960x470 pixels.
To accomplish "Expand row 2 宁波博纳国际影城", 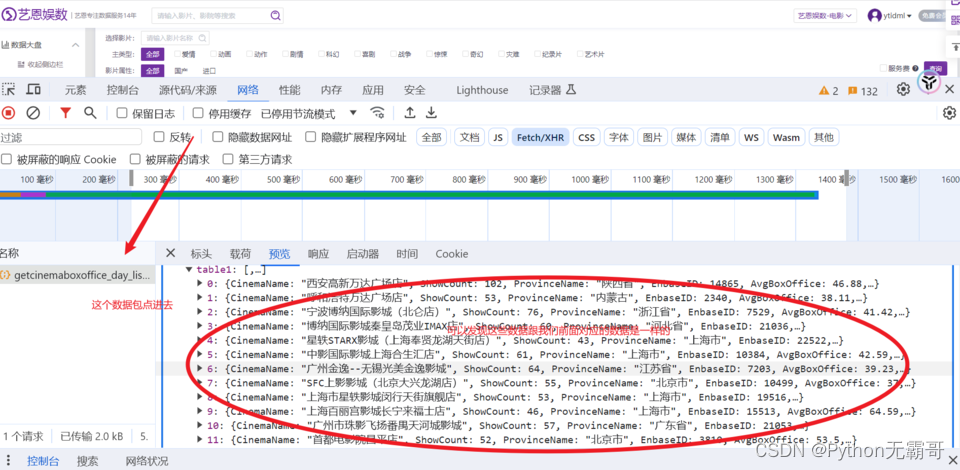I will tap(200, 311).
